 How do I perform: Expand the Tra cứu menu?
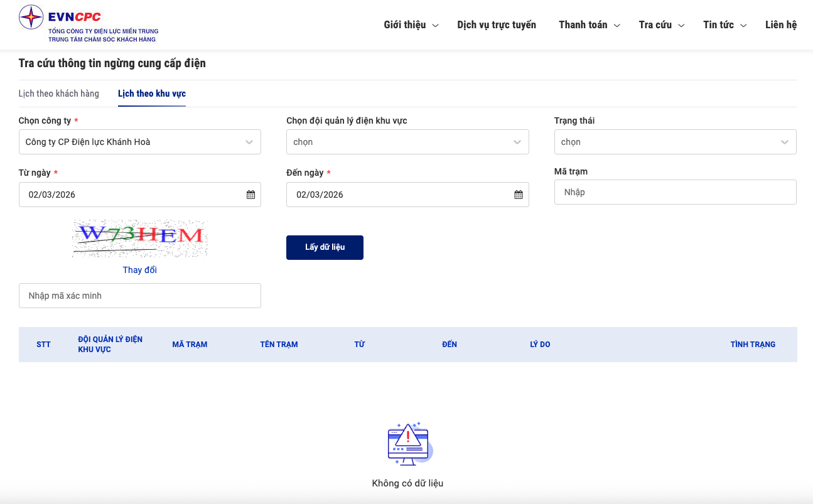point(661,25)
